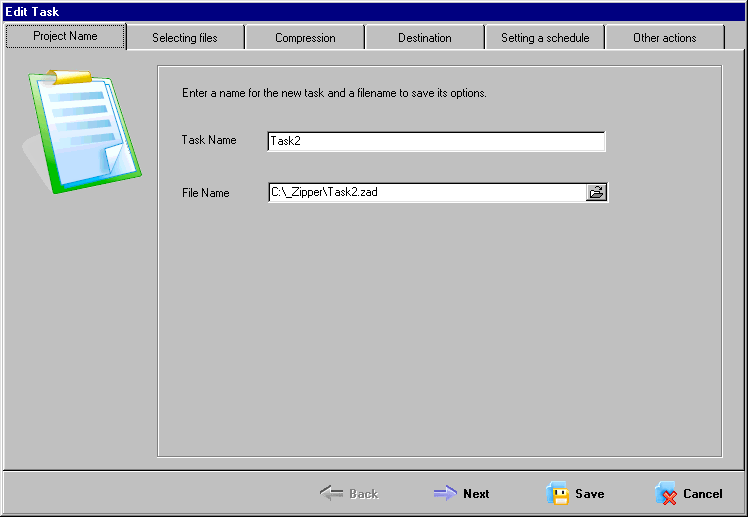Click the Next button
Image resolution: width=748 pixels, height=517 pixels.
461,494
